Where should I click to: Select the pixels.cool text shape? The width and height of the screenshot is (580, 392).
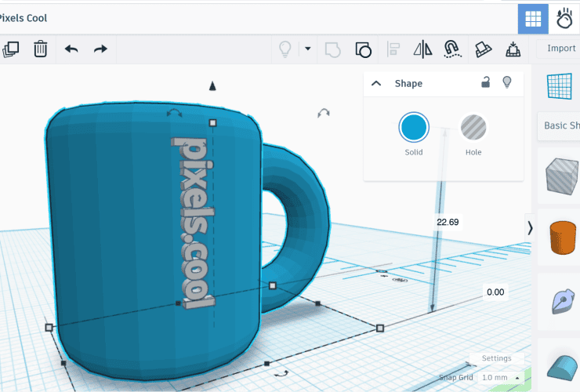[192, 222]
